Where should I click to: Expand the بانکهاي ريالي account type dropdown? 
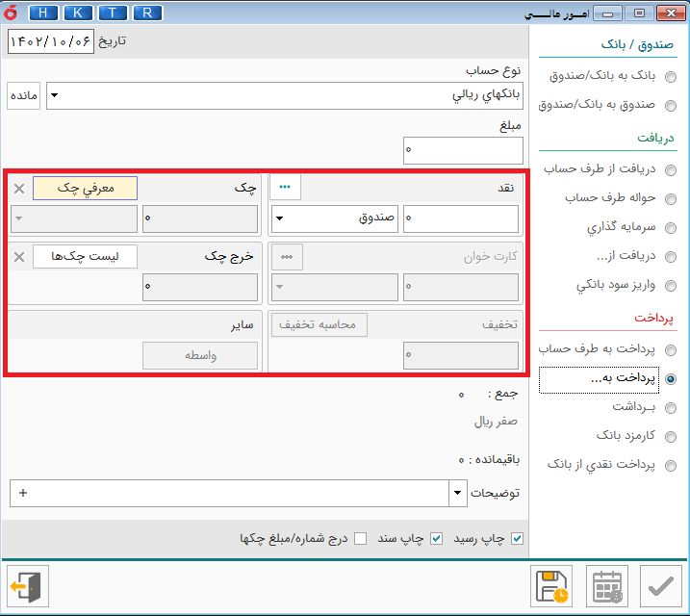point(55,95)
